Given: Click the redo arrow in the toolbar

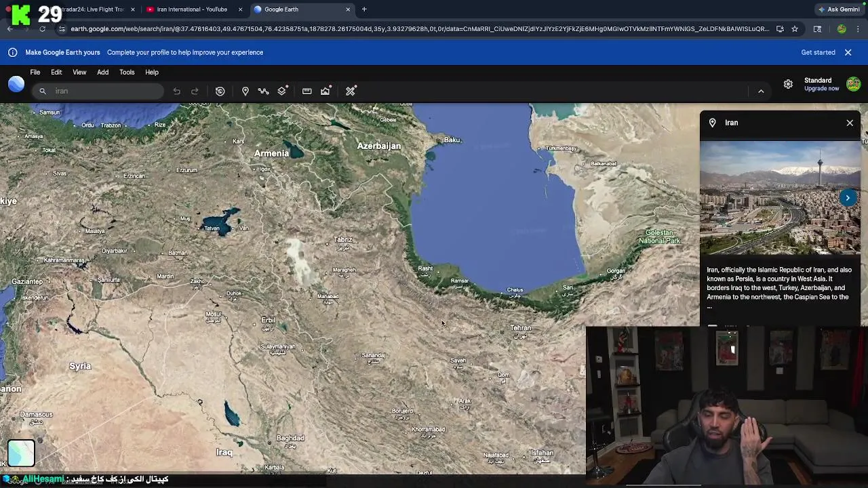Looking at the screenshot, I should tap(195, 91).
